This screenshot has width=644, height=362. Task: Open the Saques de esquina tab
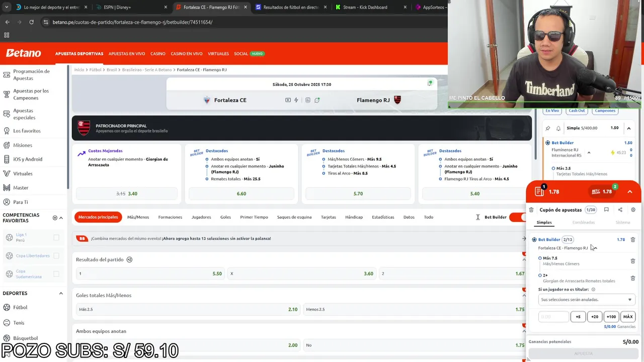[x=294, y=217]
